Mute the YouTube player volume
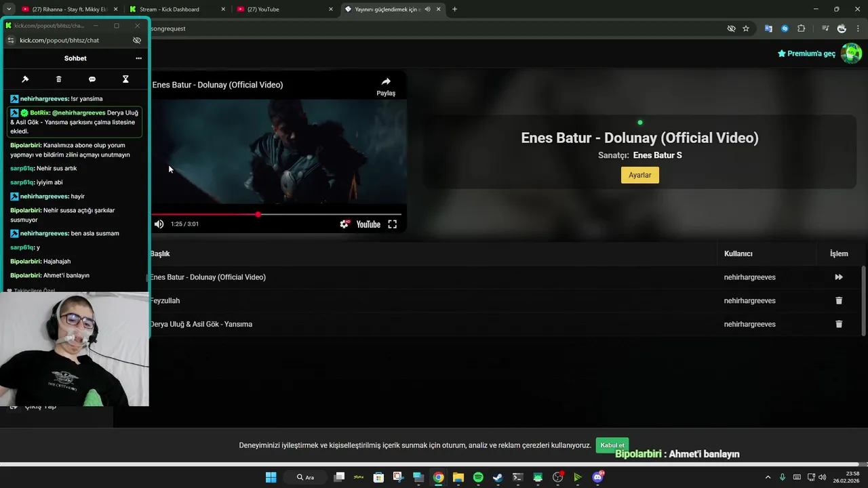The height and width of the screenshot is (488, 868). click(159, 224)
